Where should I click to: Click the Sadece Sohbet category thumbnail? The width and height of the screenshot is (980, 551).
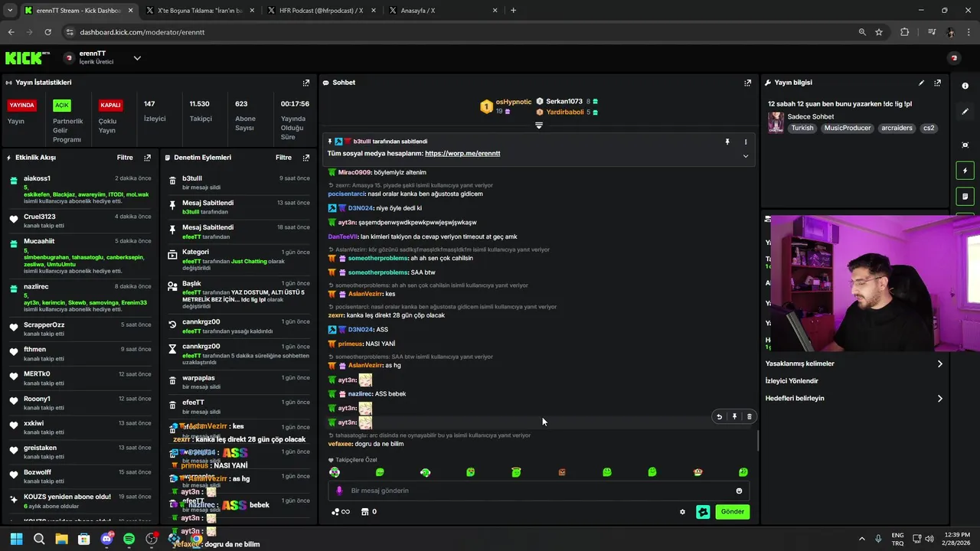point(776,122)
